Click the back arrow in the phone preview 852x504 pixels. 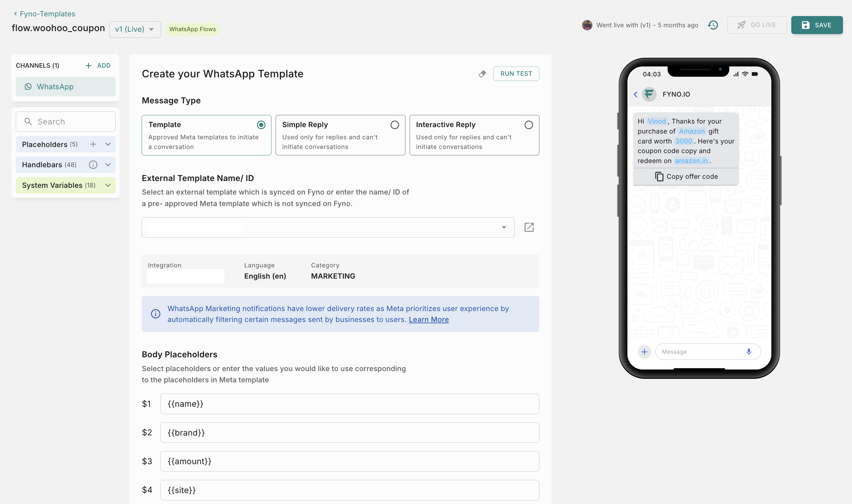pyautogui.click(x=635, y=94)
